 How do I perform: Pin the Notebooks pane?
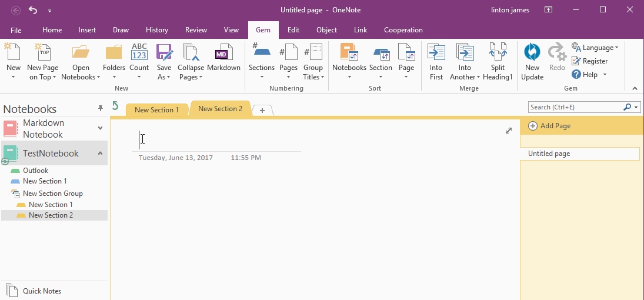pyautogui.click(x=100, y=108)
